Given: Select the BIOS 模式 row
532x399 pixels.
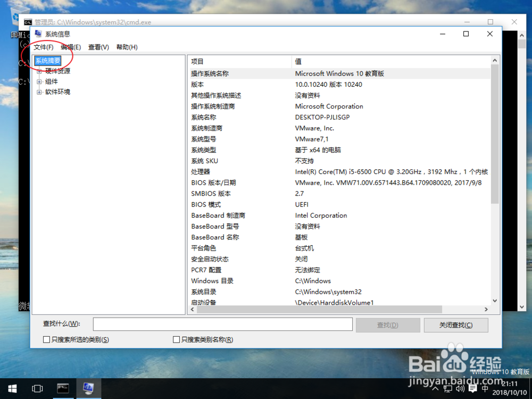Looking at the screenshot, I should click(x=339, y=205).
